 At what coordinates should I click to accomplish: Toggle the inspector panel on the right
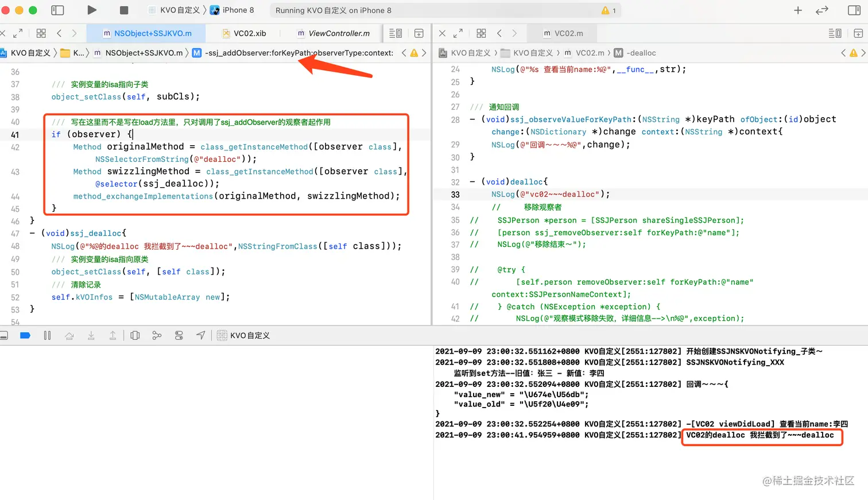click(854, 10)
